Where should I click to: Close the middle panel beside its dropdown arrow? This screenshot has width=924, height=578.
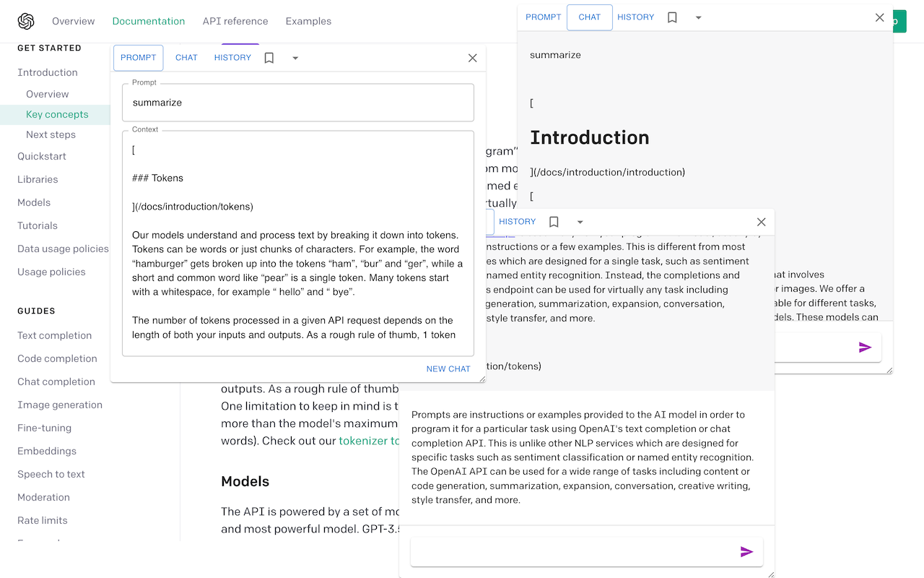pos(761,222)
